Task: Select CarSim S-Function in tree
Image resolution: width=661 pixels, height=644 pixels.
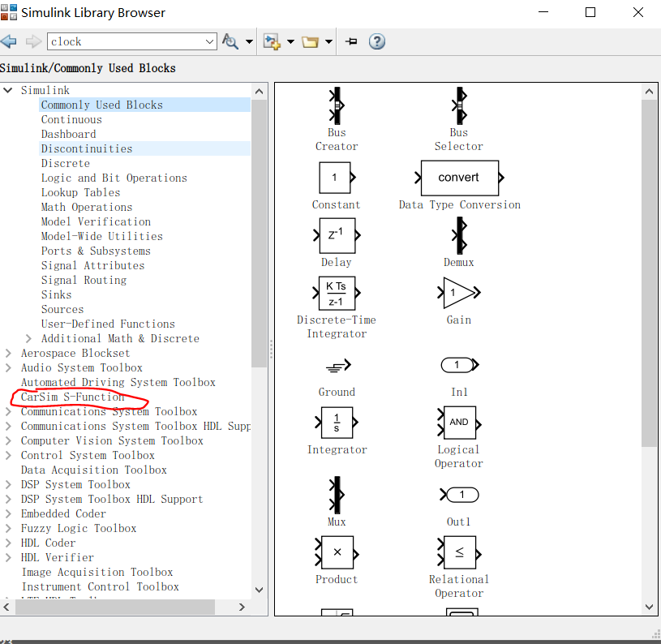Action: click(72, 397)
